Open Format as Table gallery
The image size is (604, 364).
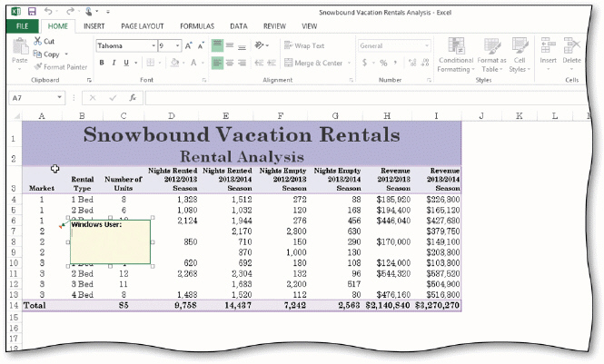pyautogui.click(x=491, y=55)
